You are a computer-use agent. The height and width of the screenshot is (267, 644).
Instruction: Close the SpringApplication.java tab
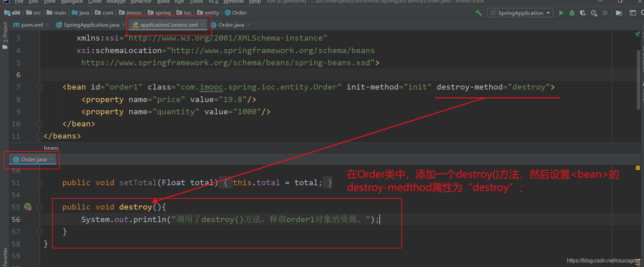[x=124, y=25]
